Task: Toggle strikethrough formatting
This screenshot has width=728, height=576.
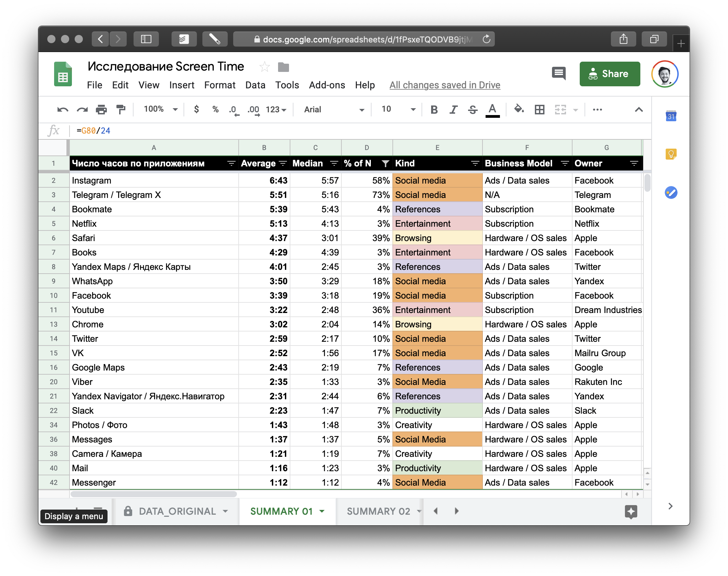Action: (x=473, y=110)
